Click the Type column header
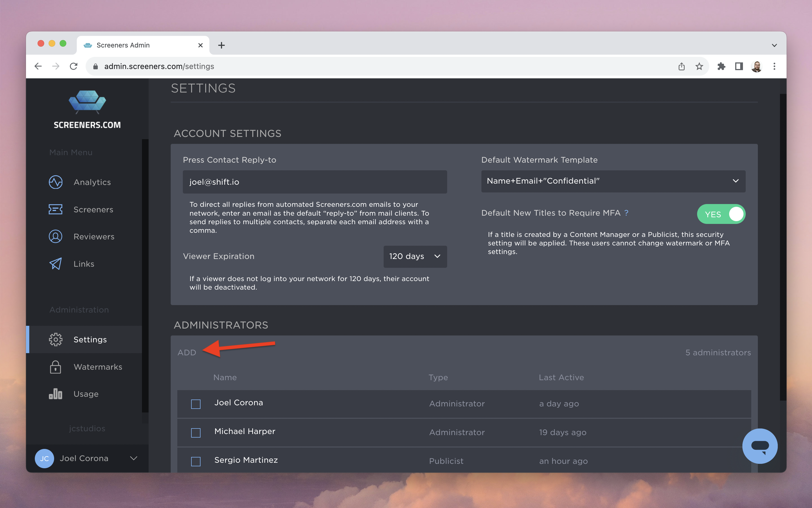 (438, 377)
